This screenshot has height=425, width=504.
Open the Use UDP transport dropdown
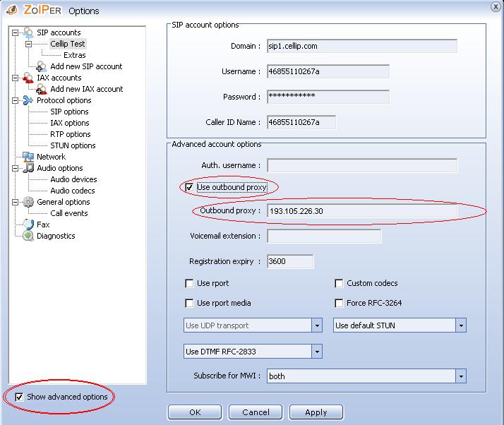click(x=317, y=325)
